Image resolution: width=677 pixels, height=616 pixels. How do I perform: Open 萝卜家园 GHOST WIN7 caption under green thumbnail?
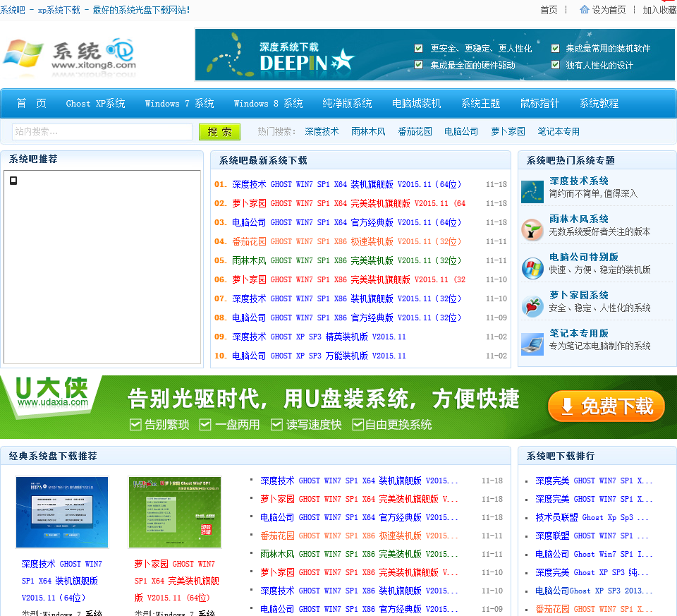pos(176,581)
